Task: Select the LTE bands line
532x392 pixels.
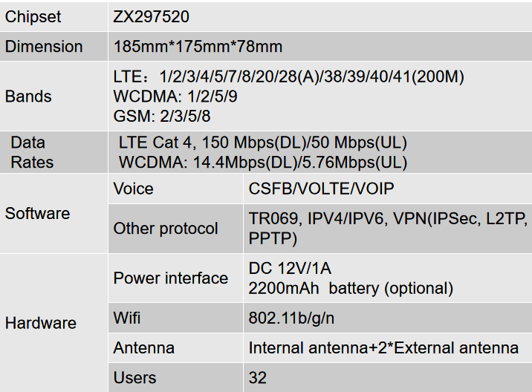Action: (x=288, y=76)
